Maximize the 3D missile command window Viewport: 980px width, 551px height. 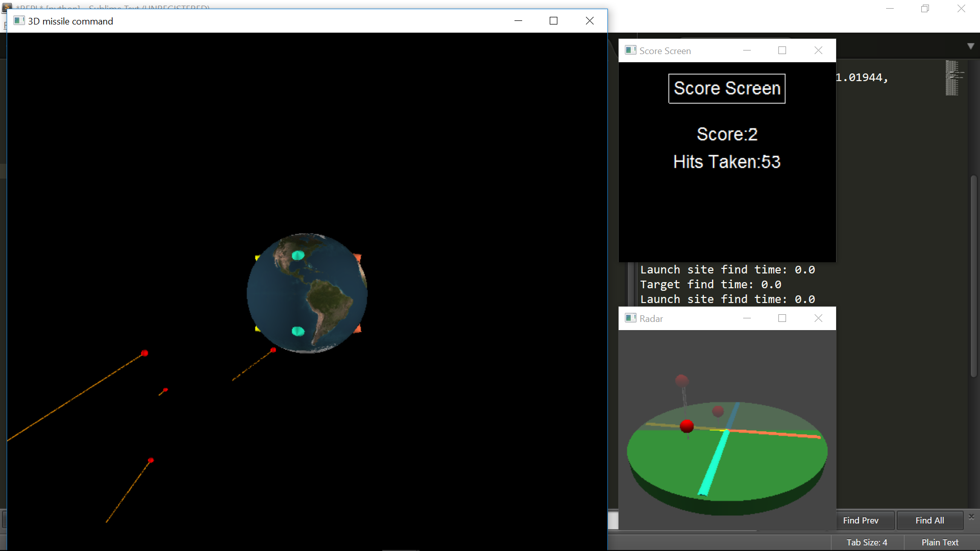pyautogui.click(x=553, y=21)
